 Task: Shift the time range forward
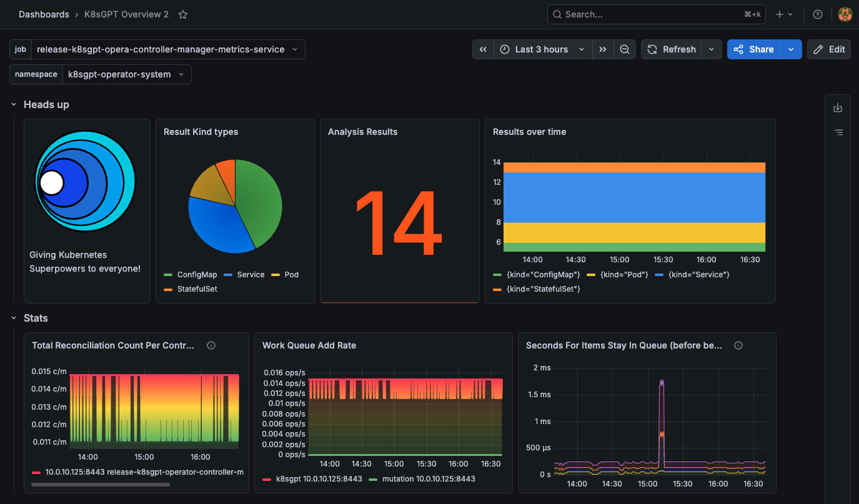[602, 49]
